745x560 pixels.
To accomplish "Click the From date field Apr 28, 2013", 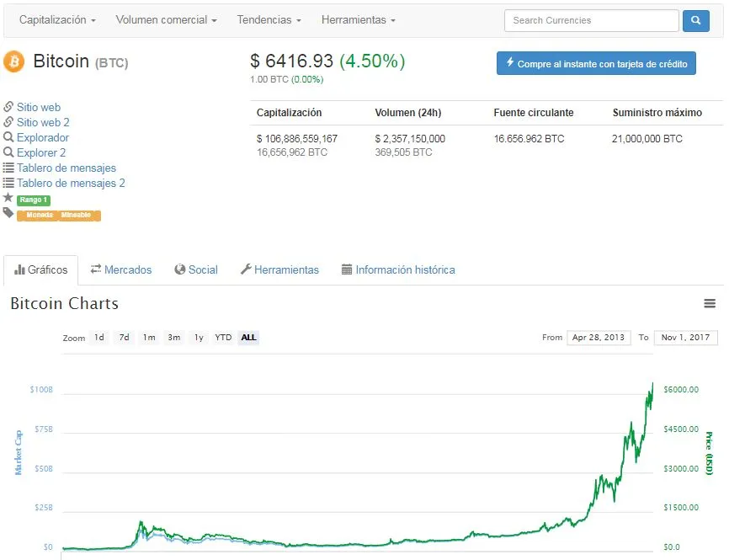I will pos(599,338).
